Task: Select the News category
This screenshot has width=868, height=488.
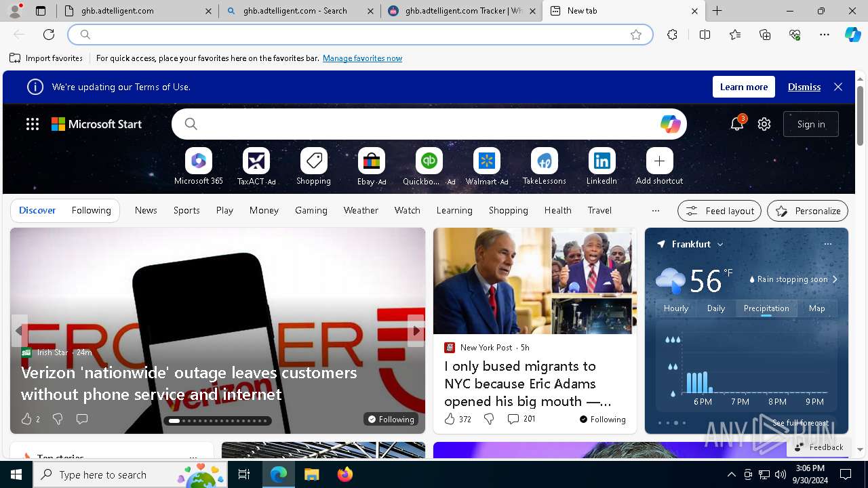Action: [146, 211]
